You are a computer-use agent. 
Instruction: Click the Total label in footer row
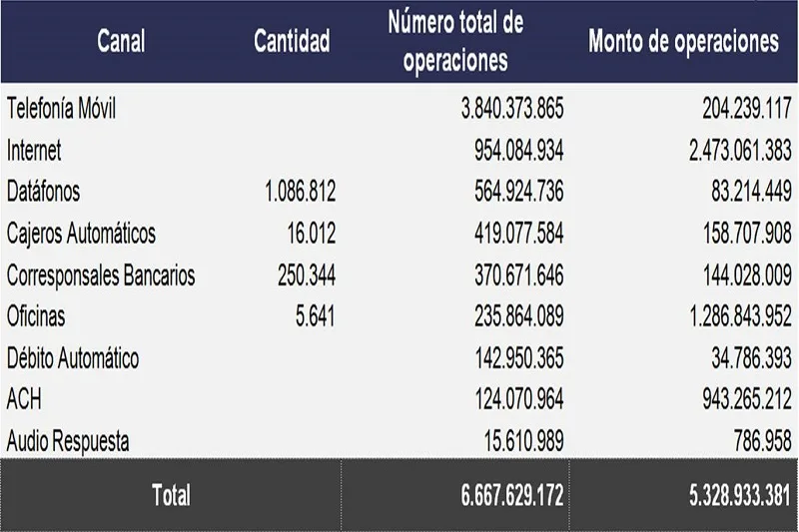pos(170,494)
